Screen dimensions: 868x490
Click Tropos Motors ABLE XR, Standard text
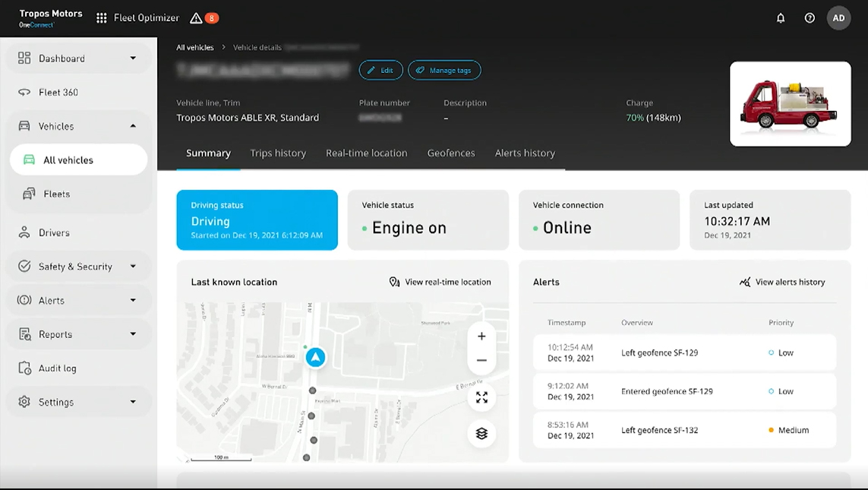coord(248,118)
